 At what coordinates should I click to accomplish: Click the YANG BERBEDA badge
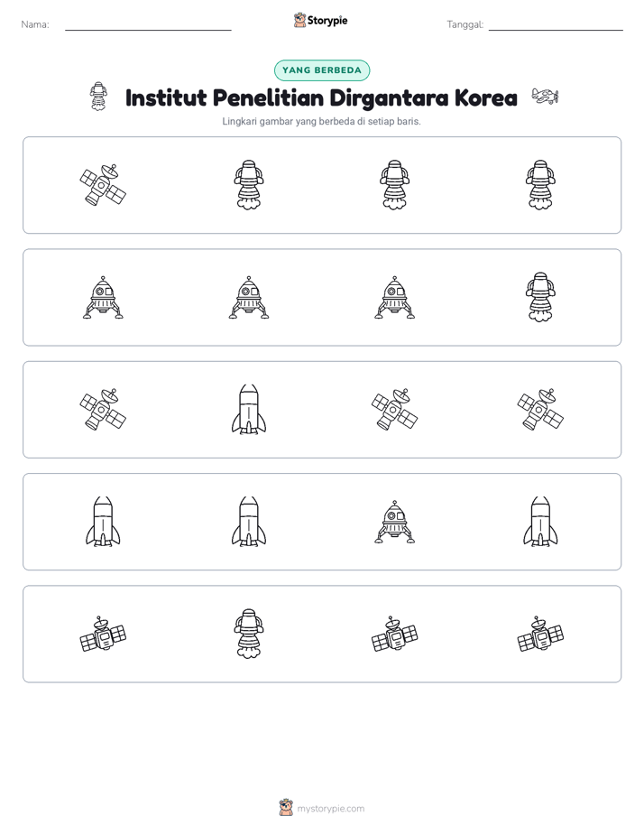click(321, 70)
